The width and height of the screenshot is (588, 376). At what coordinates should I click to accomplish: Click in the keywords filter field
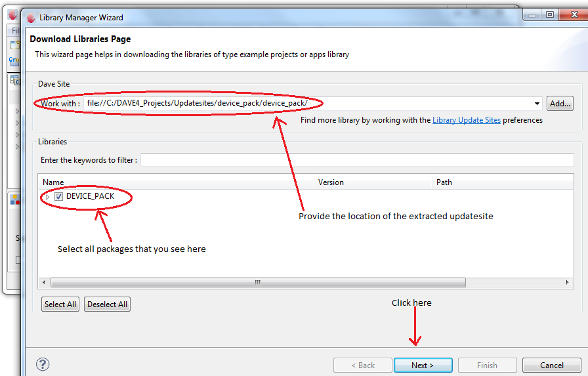357,159
